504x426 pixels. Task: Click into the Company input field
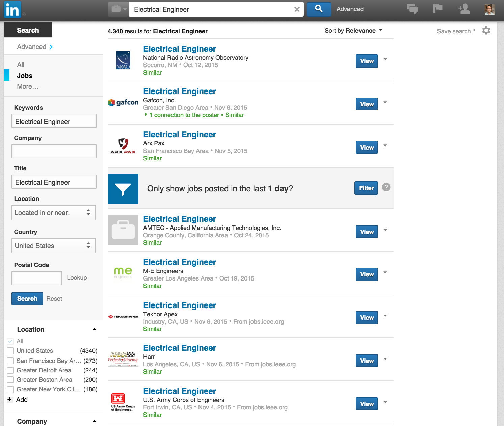(x=54, y=151)
